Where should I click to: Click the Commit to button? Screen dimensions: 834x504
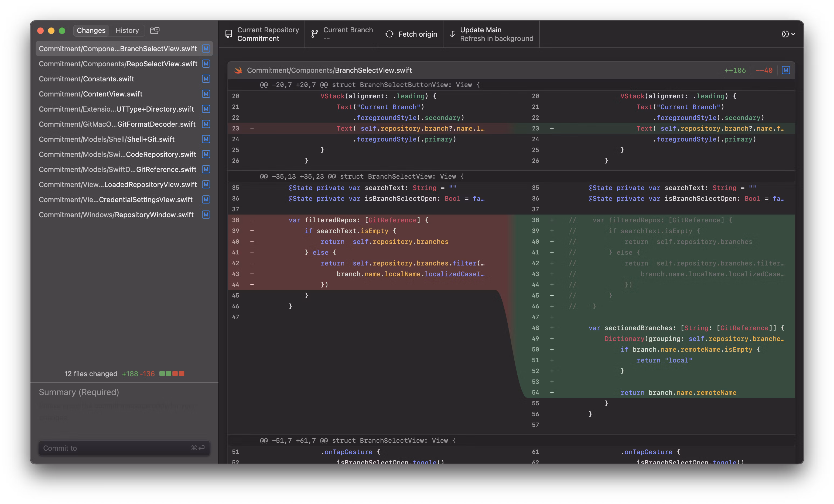[124, 448]
